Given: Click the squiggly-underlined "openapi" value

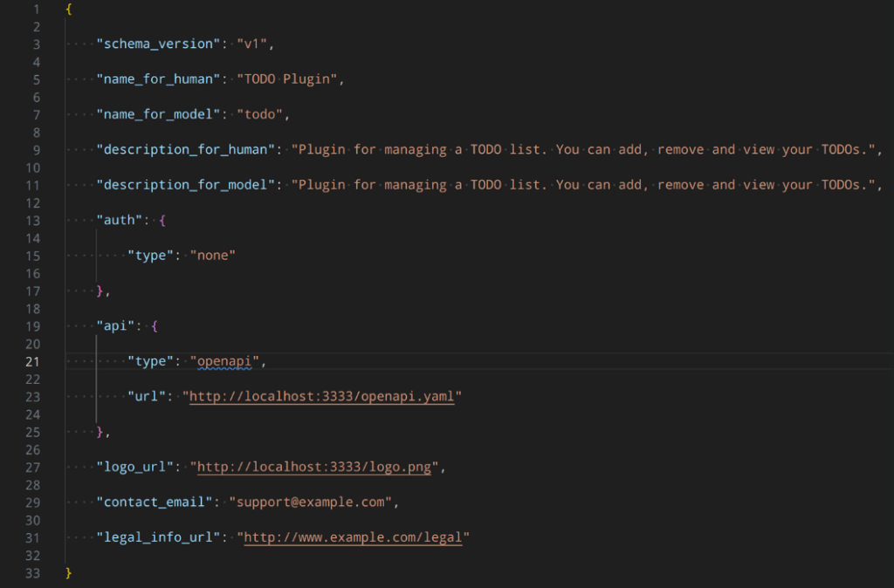Looking at the screenshot, I should 225,361.
